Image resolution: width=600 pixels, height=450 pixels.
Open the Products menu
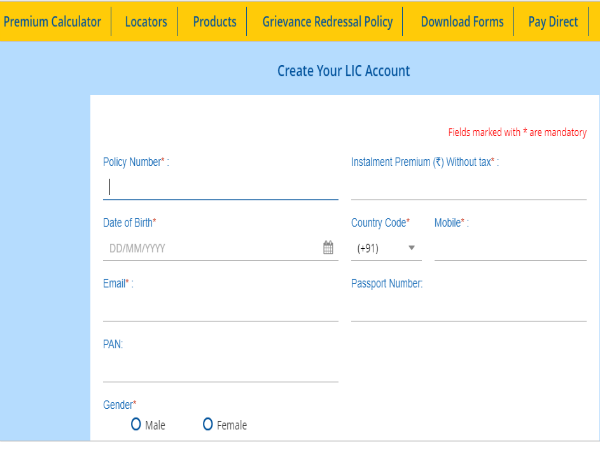[x=214, y=21]
